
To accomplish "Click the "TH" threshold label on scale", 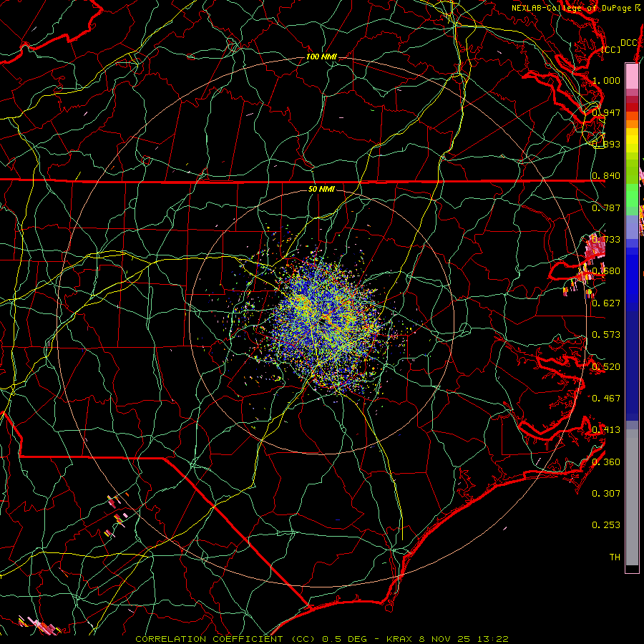I will 615,557.
